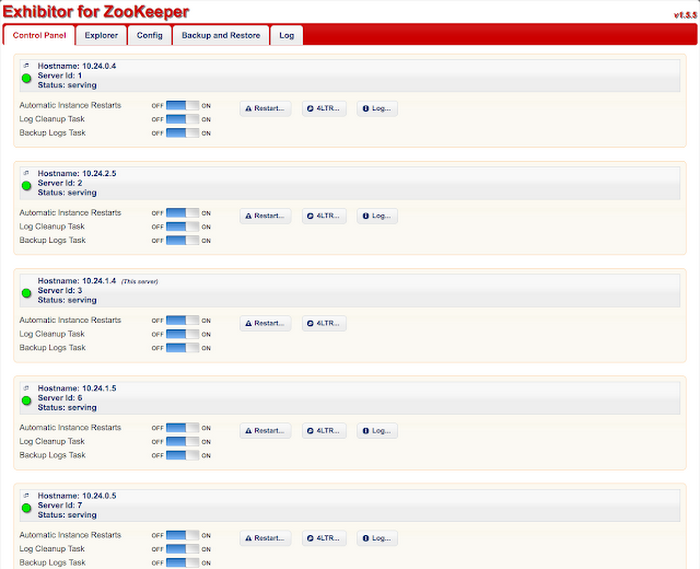Click the green status light for host 10.24.2.5
This screenshot has width=700, height=569.
click(26, 186)
